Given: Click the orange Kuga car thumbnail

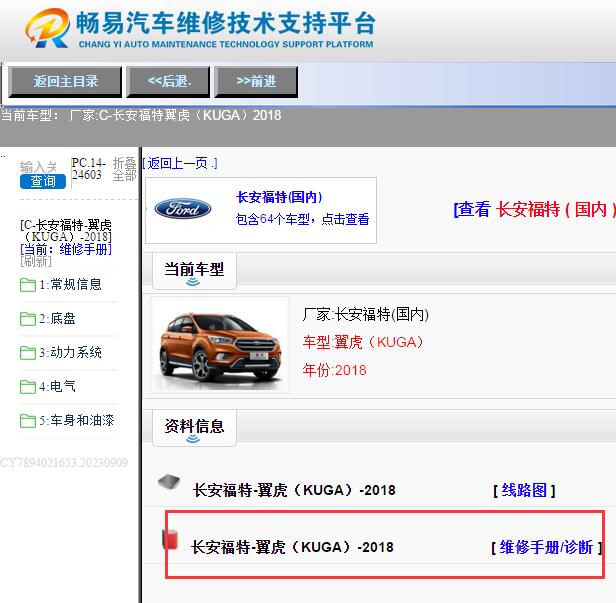Looking at the screenshot, I should click(220, 345).
